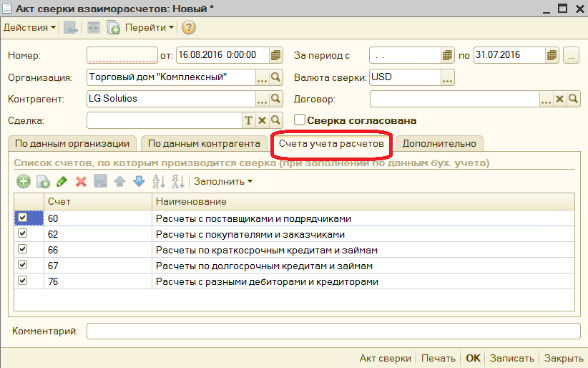588x368 pixels.
Task: Toggle the Сверка согласована checkbox
Action: click(300, 120)
